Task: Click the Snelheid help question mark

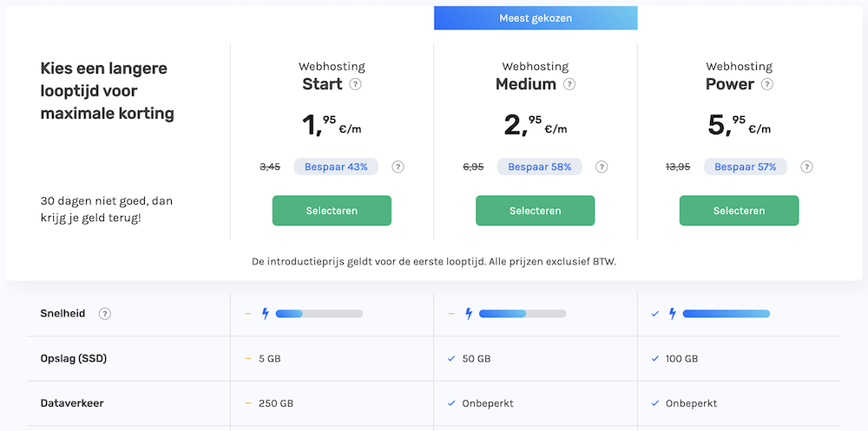Action: 105,314
